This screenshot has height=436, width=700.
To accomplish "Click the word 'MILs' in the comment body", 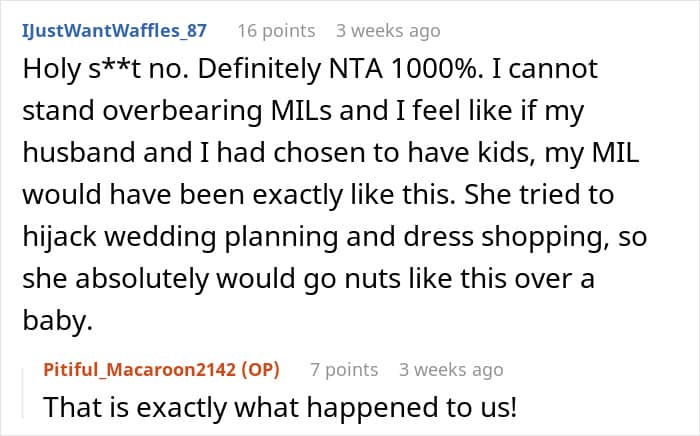I will (x=301, y=111).
